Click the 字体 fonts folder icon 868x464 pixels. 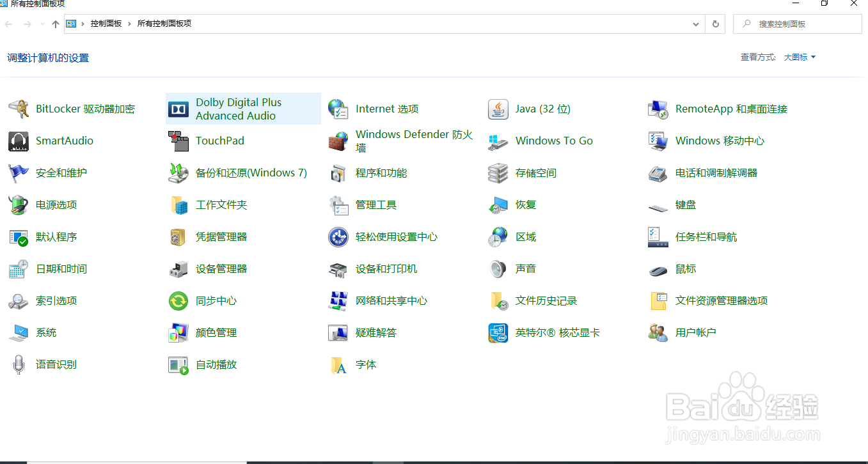click(x=338, y=365)
